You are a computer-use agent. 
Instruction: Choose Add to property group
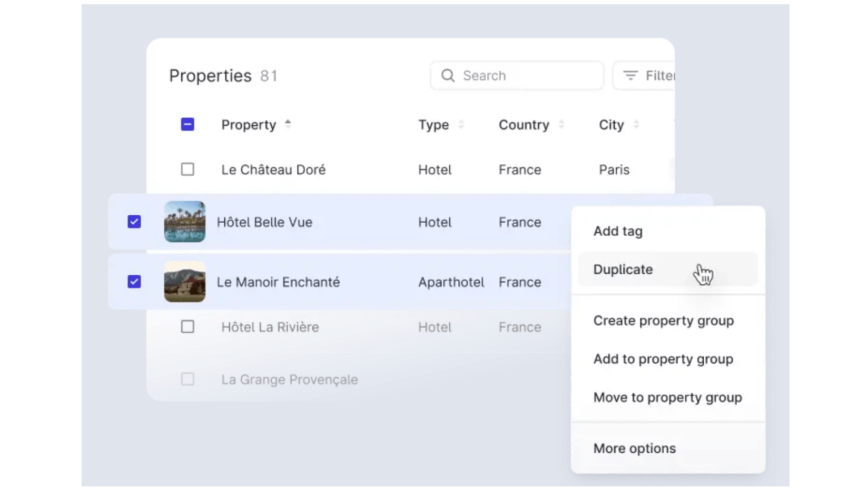(663, 359)
